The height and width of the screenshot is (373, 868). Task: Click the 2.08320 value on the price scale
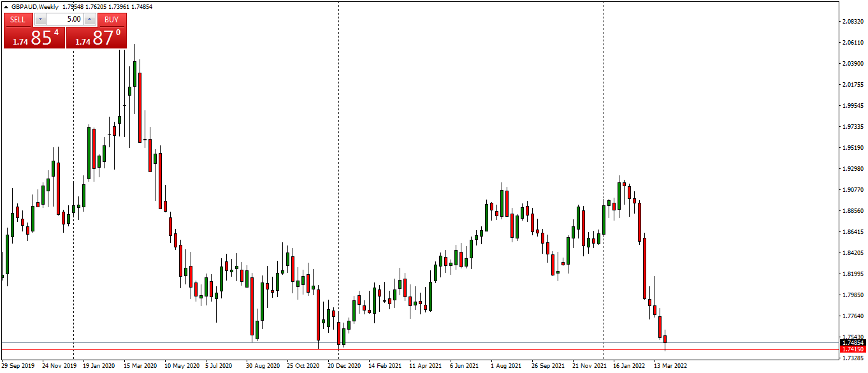click(852, 21)
